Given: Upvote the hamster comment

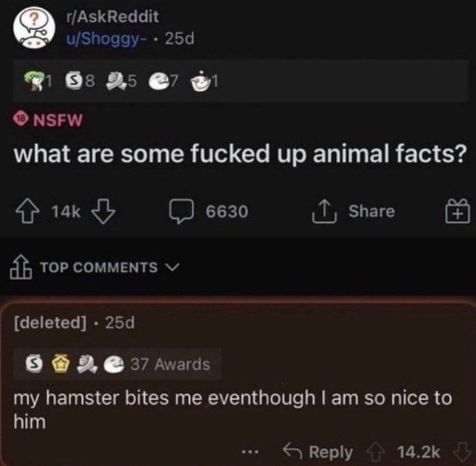Looking at the screenshot, I should (375, 452).
